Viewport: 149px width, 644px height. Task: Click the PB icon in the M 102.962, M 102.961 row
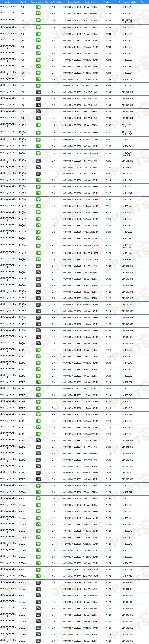(x=38, y=21)
